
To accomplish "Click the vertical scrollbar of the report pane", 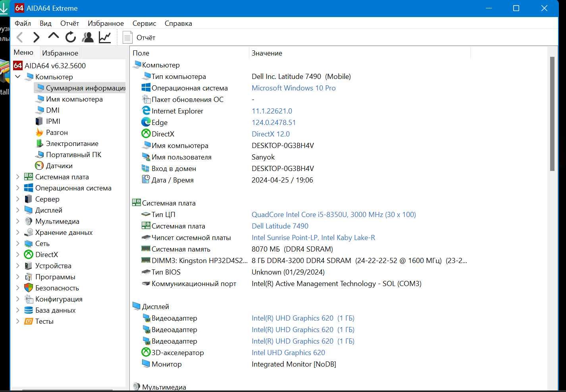I will 552,114.
